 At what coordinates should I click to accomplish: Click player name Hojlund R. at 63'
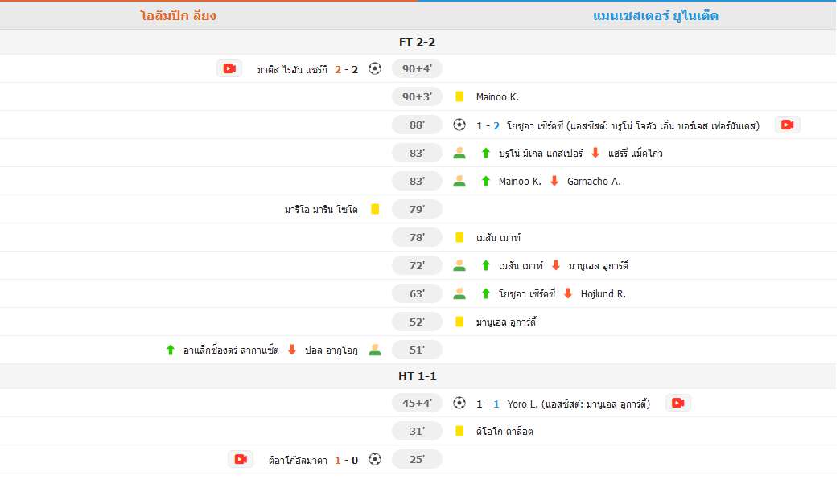click(603, 294)
